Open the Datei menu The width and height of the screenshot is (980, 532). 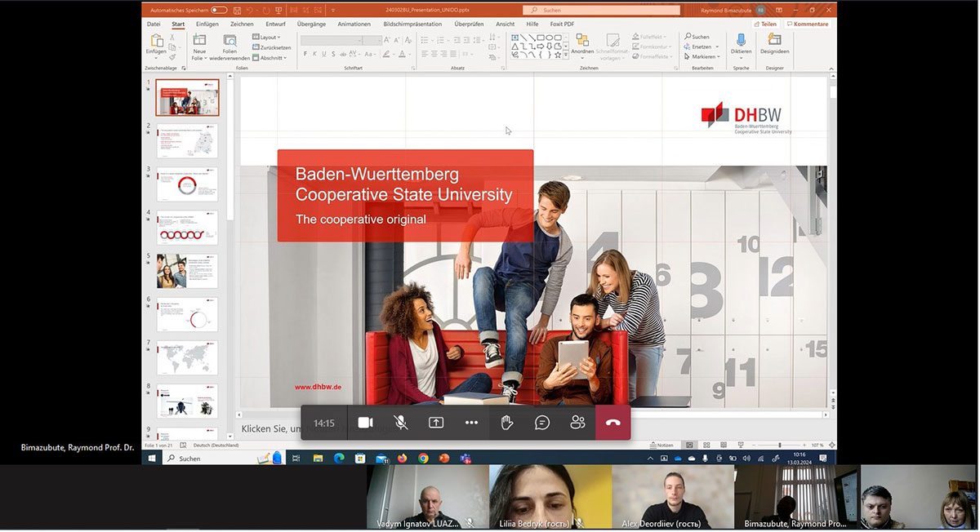point(154,24)
